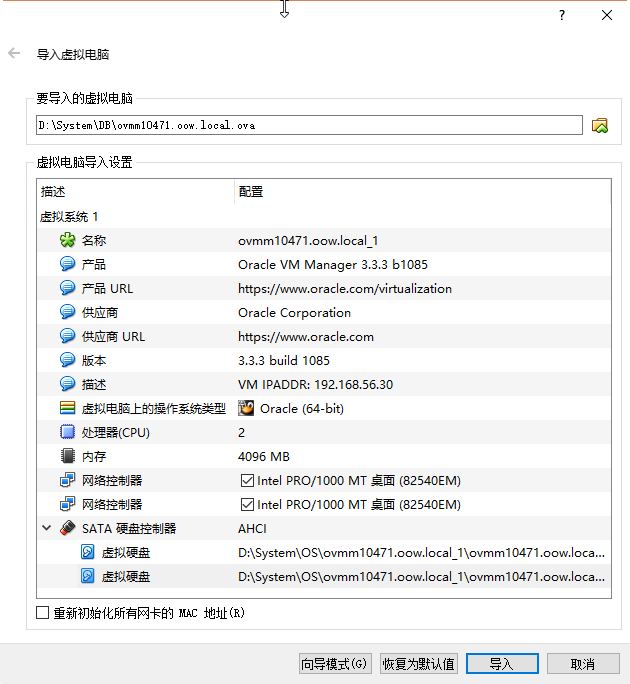Viewport: 630px width, 684px height.
Task: Click the 取消 button
Action: tap(583, 663)
